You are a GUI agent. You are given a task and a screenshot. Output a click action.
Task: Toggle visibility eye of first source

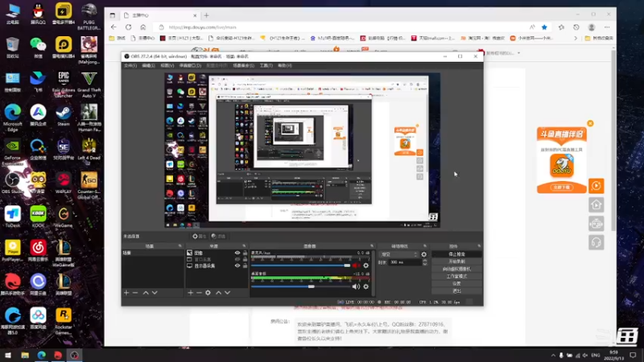[x=237, y=253]
